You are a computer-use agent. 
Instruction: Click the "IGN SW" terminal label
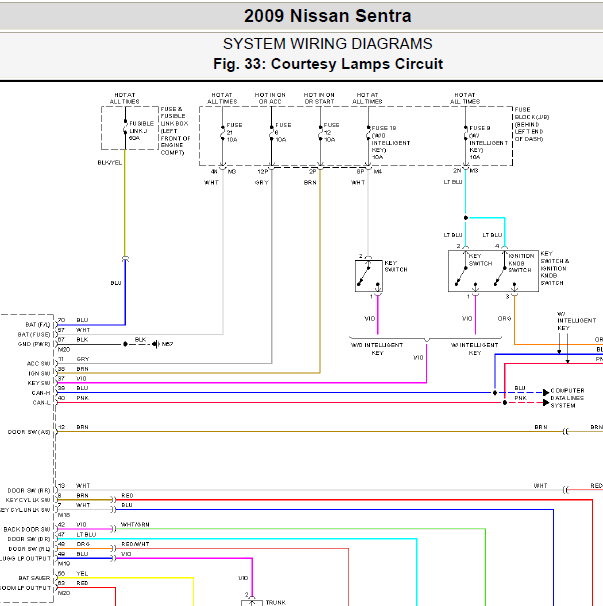coord(39,373)
